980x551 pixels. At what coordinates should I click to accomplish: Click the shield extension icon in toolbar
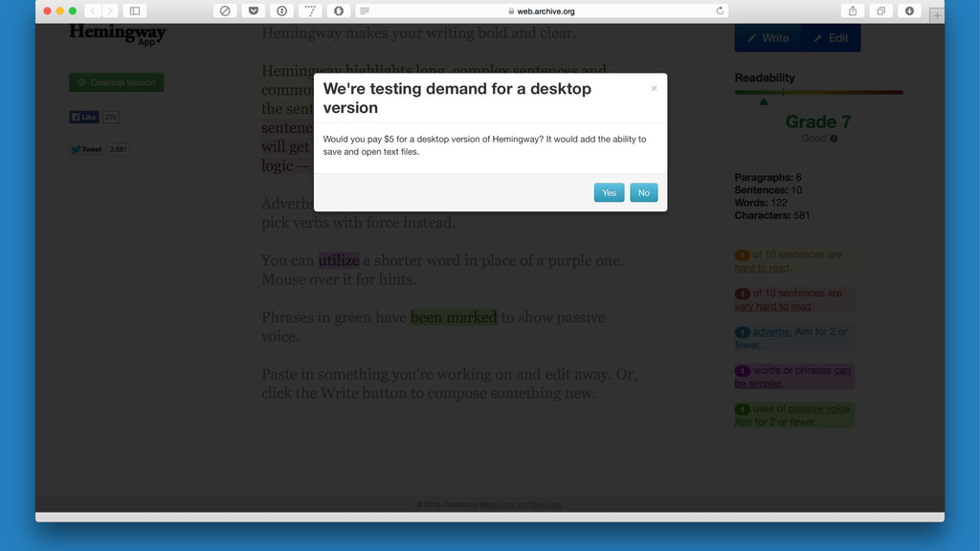[338, 11]
